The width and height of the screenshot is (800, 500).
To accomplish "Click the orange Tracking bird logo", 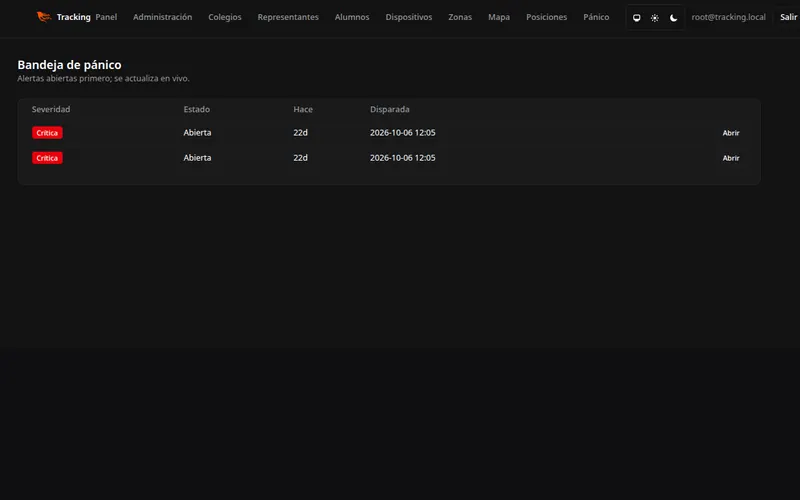I will coord(44,17).
